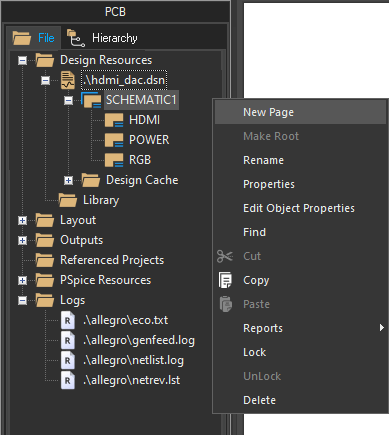
Task: Select the Library folder label
Action: [101, 200]
